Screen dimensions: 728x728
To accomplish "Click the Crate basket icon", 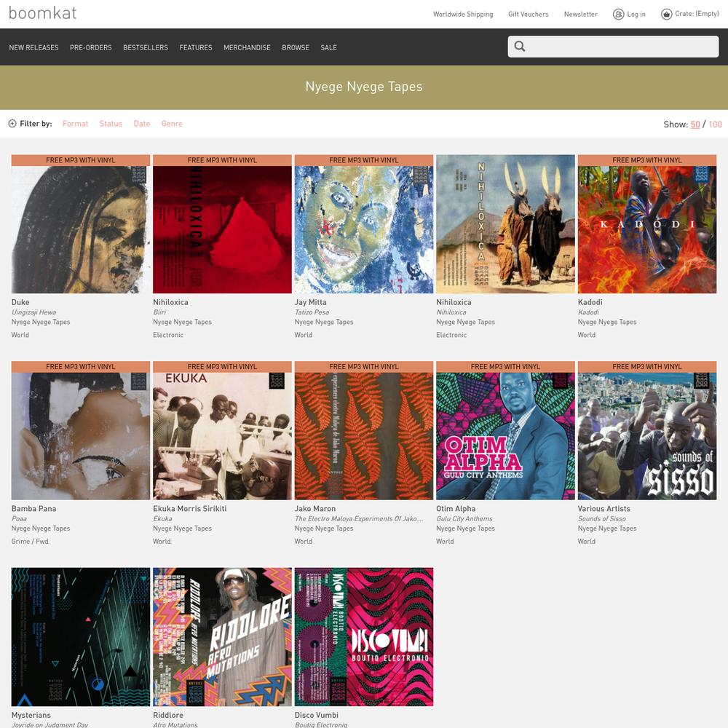I will [666, 15].
